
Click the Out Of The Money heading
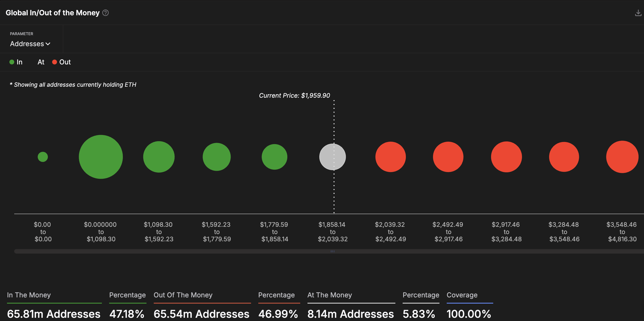pyautogui.click(x=183, y=295)
